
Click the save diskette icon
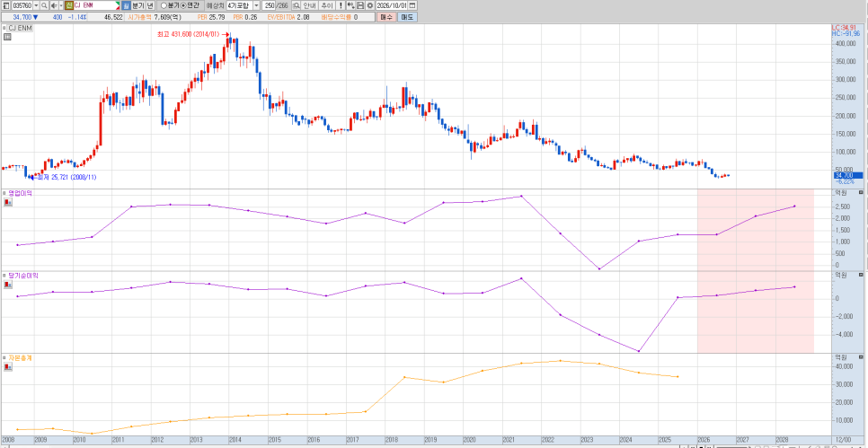(x=359, y=5)
